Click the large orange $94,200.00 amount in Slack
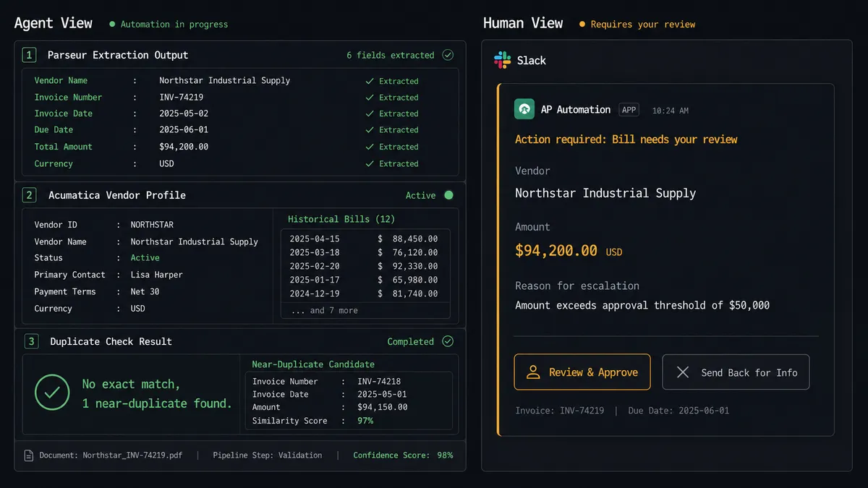This screenshot has width=868, height=488. pyautogui.click(x=556, y=251)
